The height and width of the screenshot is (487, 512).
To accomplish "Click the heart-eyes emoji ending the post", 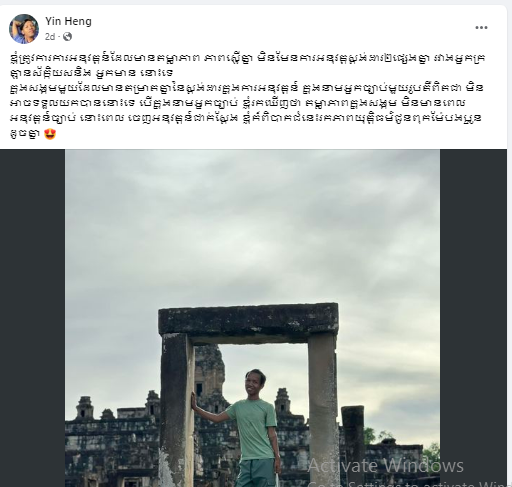I will click(50, 134).
